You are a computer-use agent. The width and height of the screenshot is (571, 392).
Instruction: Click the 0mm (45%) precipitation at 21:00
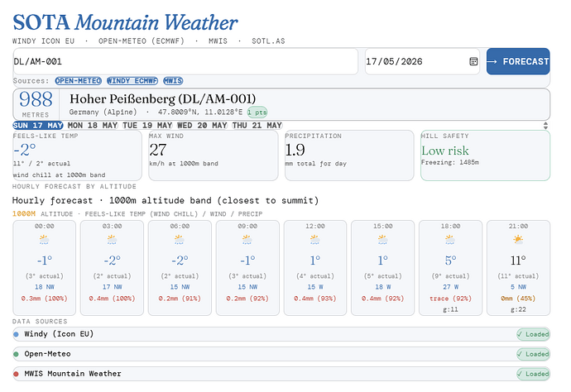tap(518, 299)
